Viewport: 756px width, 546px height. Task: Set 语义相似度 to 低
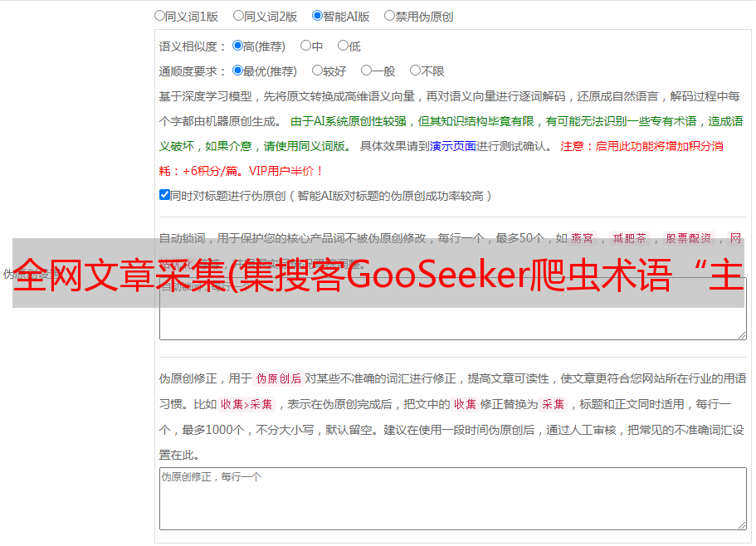(343, 46)
